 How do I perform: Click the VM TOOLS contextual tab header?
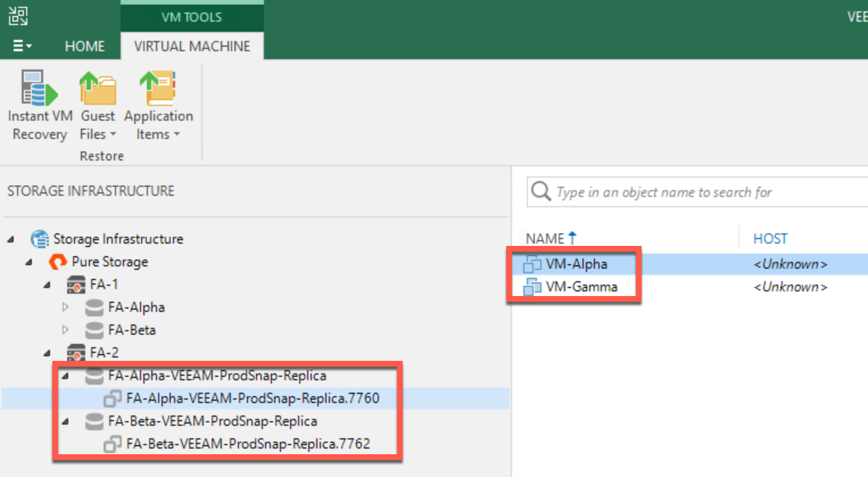pyautogui.click(x=192, y=17)
